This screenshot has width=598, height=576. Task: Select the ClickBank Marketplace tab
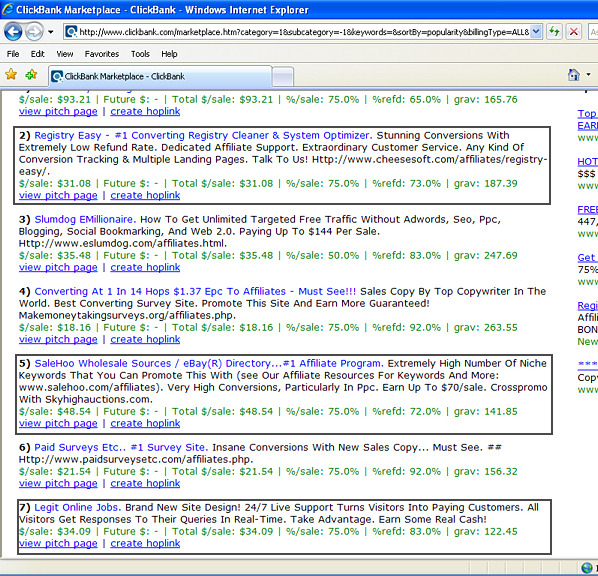[160, 76]
